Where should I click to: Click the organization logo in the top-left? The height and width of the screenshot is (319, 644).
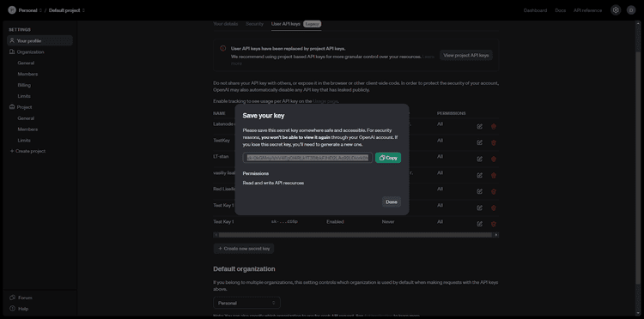(12, 10)
